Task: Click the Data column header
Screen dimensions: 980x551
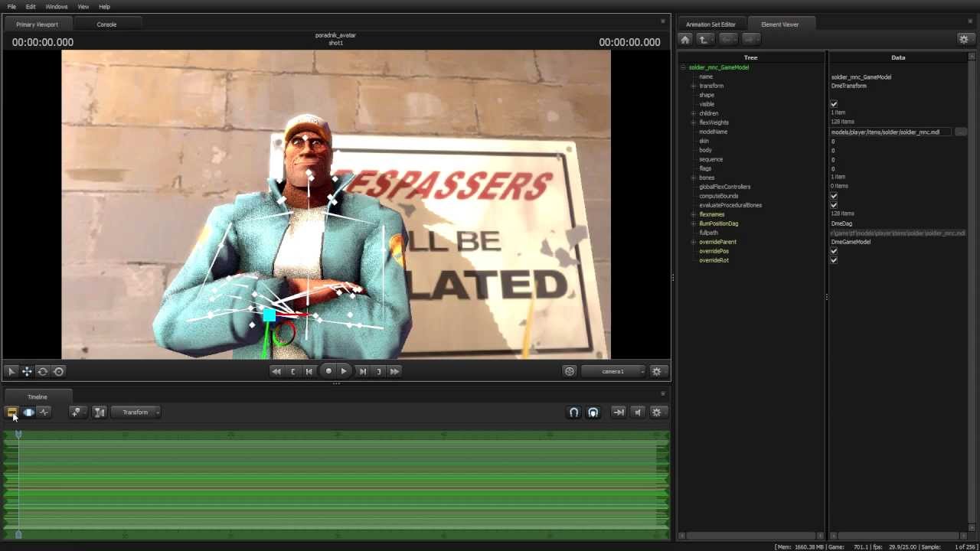Action: click(898, 57)
